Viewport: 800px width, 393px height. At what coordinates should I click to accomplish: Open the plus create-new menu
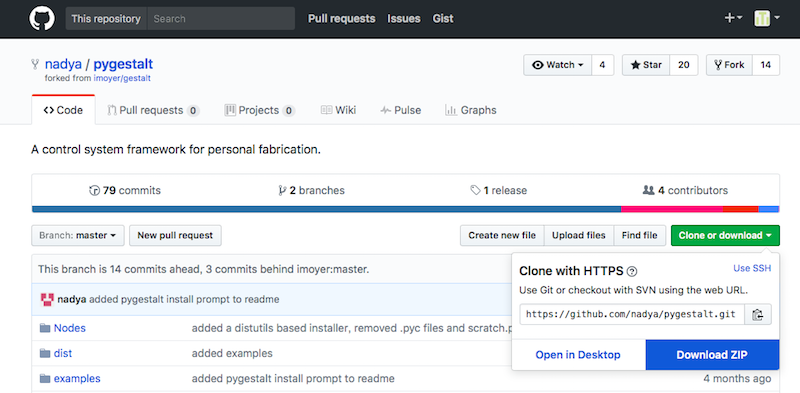pyautogui.click(x=733, y=18)
